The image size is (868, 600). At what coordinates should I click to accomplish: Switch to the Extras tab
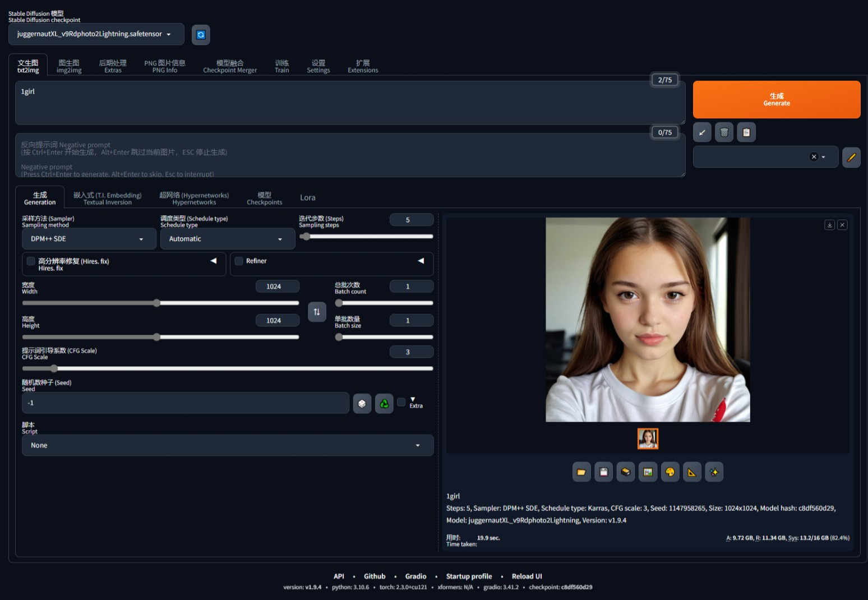(x=113, y=67)
